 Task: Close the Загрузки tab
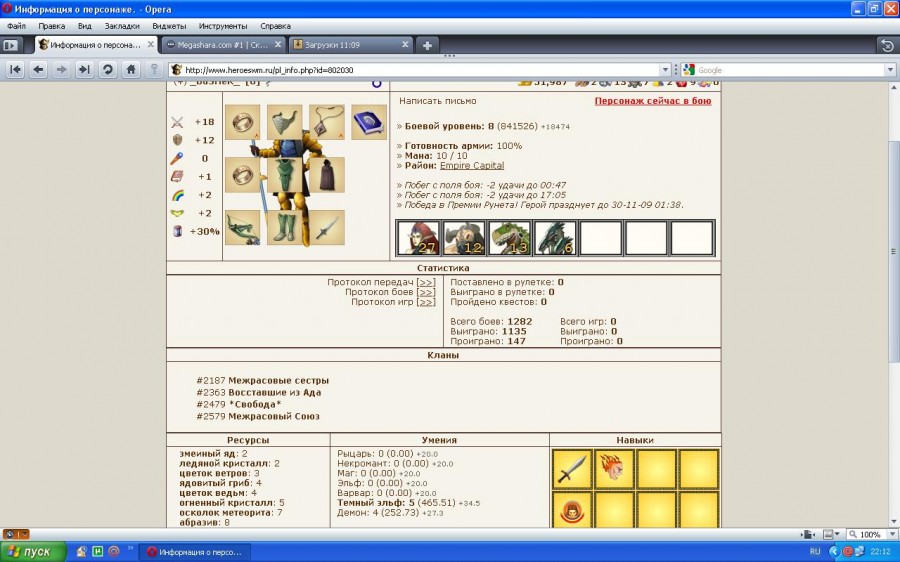(x=405, y=44)
